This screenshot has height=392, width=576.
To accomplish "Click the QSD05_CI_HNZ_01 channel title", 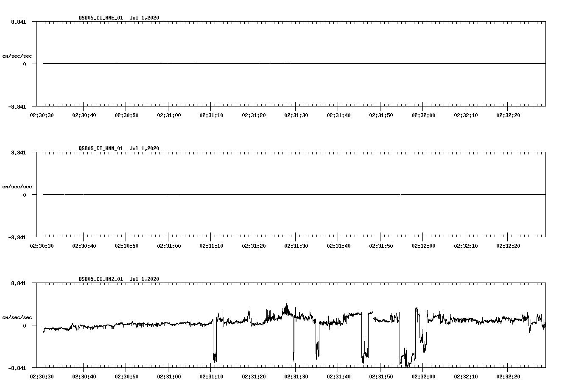I will [101, 279].
